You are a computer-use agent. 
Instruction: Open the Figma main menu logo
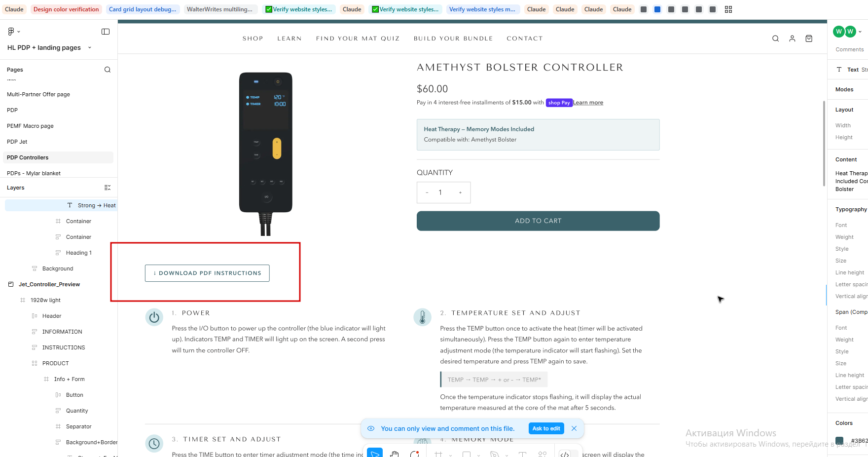(11, 32)
